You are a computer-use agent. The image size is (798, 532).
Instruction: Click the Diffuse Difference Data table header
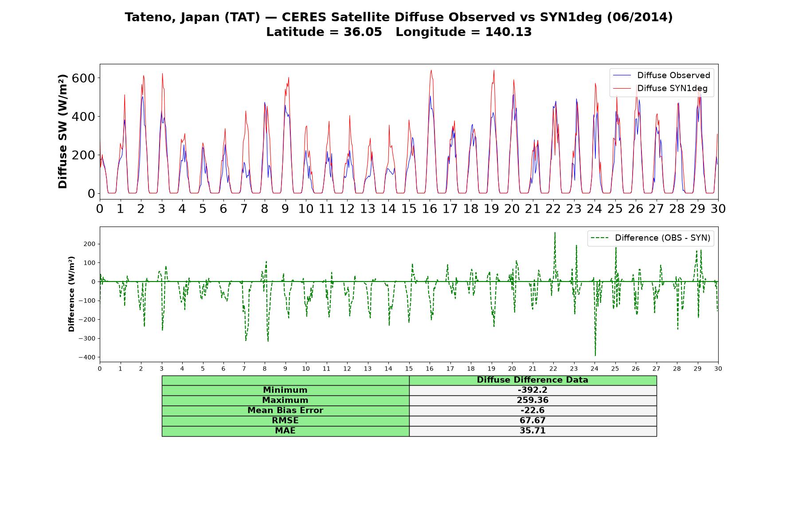point(532,380)
